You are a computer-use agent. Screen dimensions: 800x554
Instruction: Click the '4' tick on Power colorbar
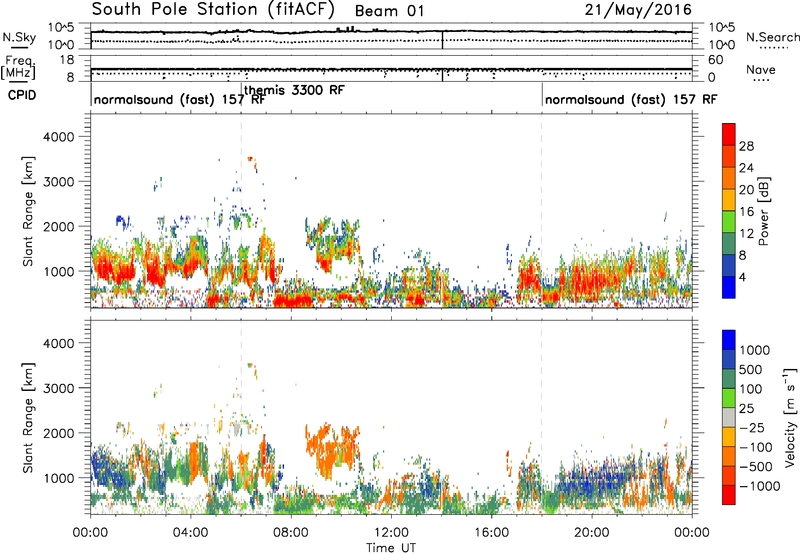point(742,278)
